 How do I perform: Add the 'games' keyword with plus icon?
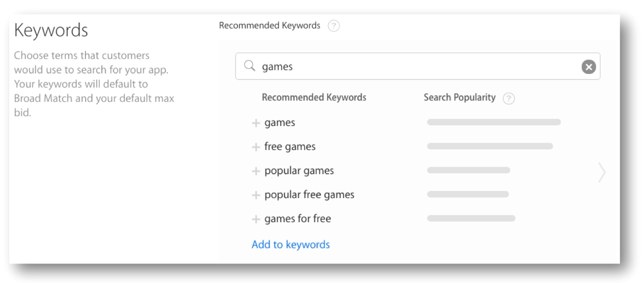pos(256,123)
